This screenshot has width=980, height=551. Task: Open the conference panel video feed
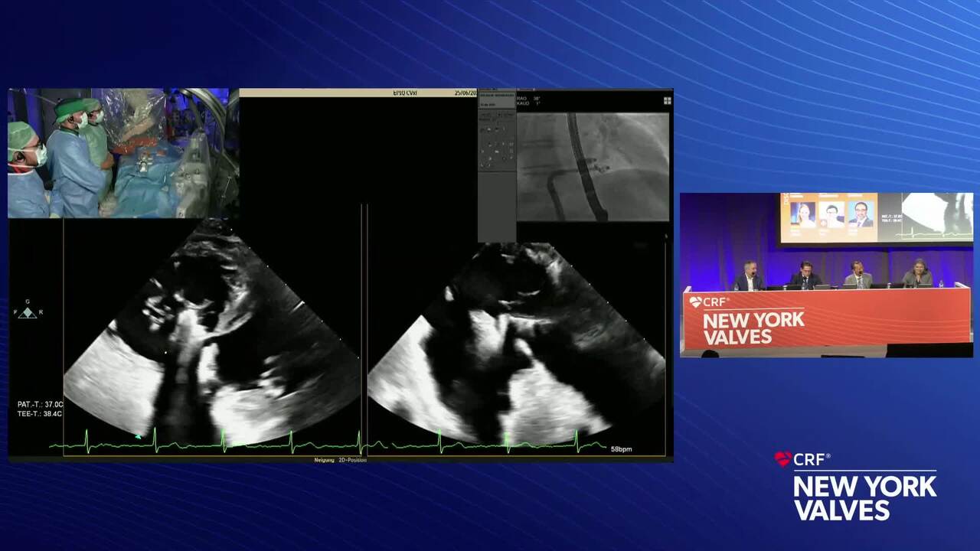point(827,275)
